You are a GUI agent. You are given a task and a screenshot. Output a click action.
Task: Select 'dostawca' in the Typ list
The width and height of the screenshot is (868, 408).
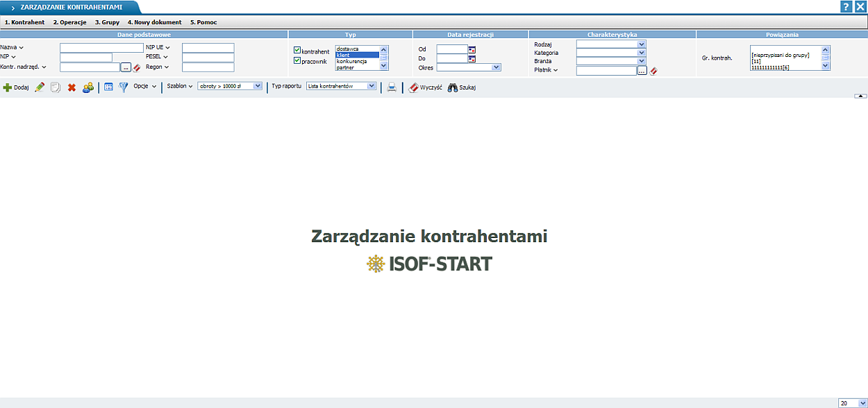coord(357,49)
